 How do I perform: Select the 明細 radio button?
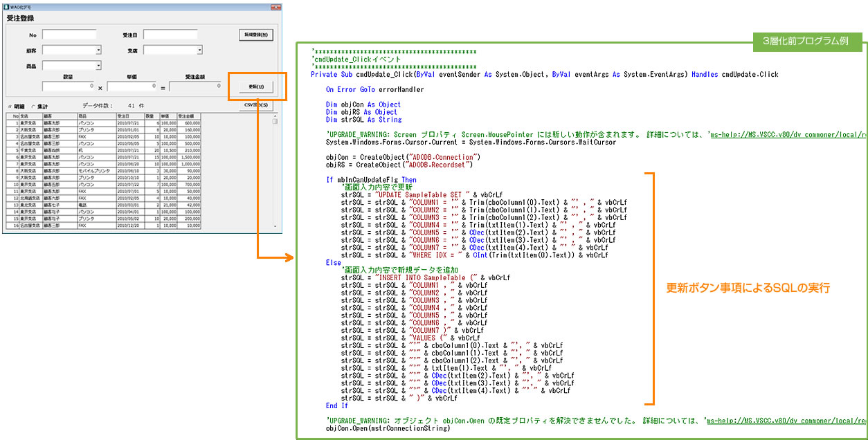pyautogui.click(x=10, y=106)
